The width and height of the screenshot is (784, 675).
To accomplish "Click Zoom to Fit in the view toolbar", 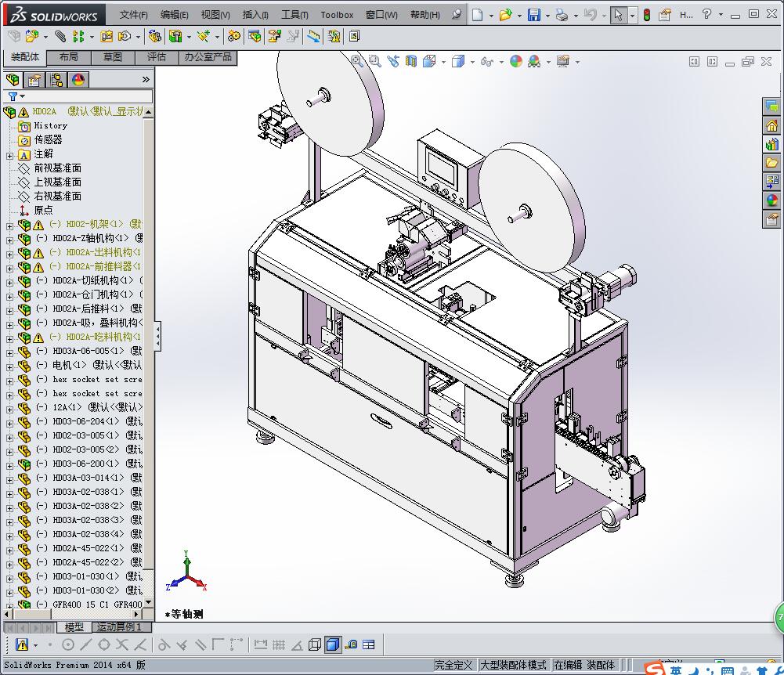I will 357,61.
